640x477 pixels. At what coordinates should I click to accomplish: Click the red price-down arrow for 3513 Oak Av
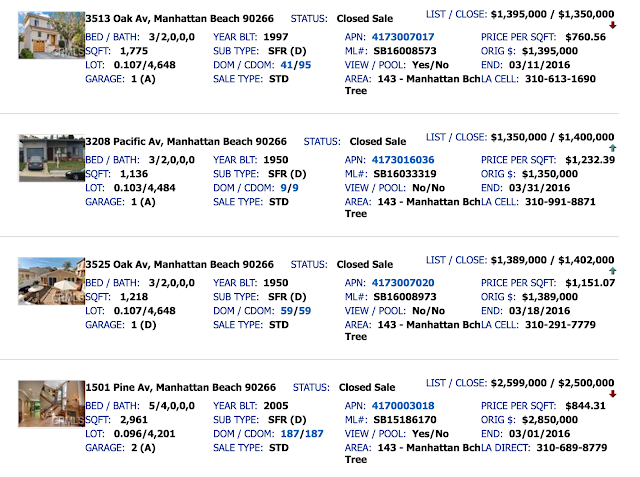612,25
